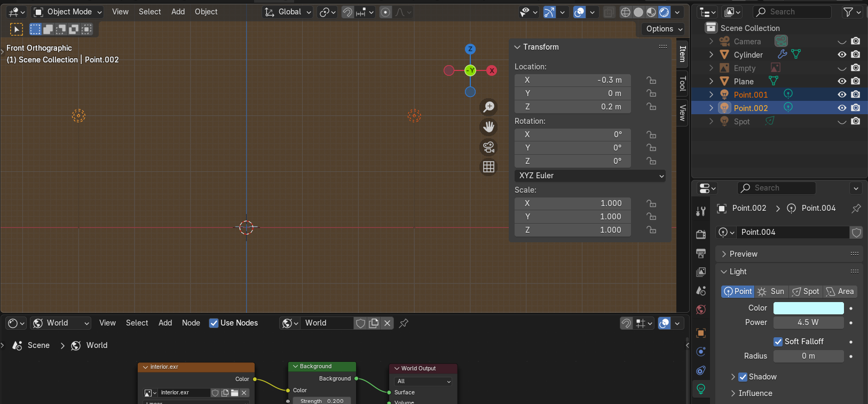The height and width of the screenshot is (404, 868).
Task: Expand the Influence section
Action: pyautogui.click(x=755, y=393)
